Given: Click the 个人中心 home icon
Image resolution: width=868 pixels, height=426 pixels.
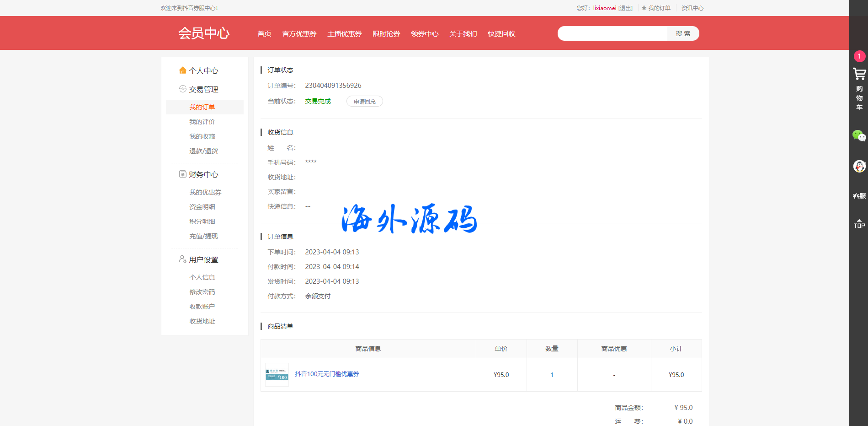Looking at the screenshot, I should [x=183, y=70].
